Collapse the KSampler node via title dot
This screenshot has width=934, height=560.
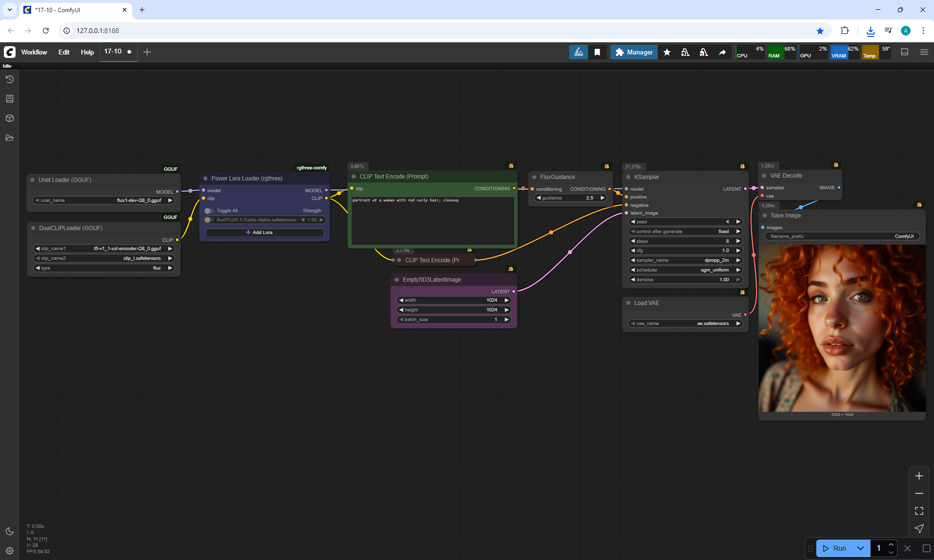click(629, 177)
